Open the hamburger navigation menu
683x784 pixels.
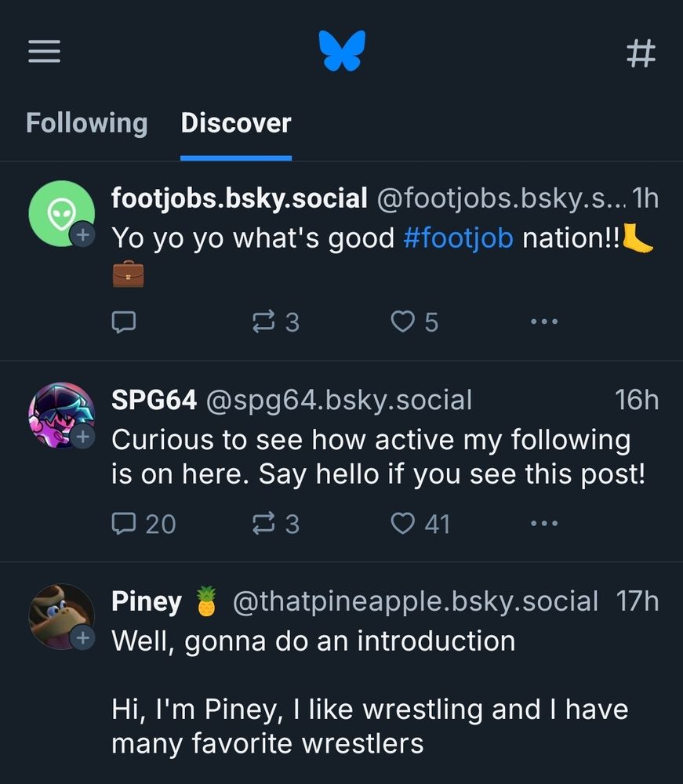45,53
